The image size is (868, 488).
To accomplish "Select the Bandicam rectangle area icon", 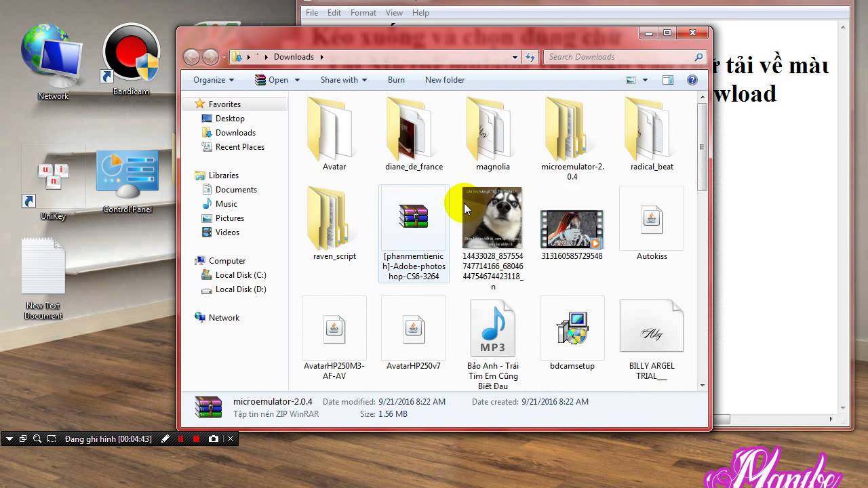I will pos(52,439).
